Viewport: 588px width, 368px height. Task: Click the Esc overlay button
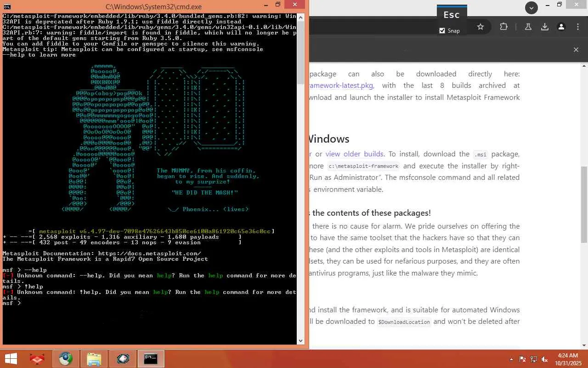click(452, 15)
